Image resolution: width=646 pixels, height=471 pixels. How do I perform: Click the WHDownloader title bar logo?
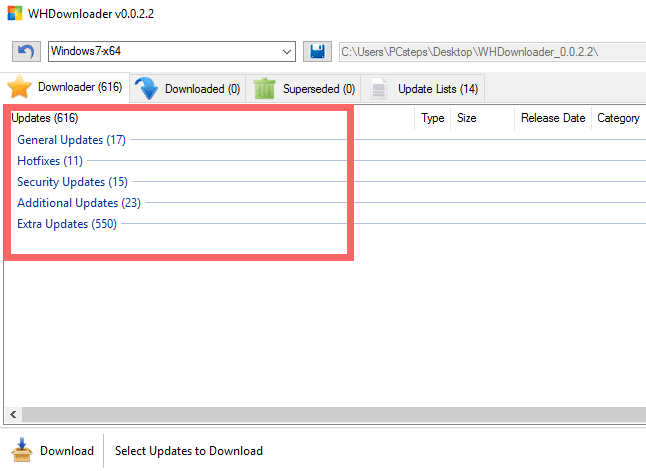(x=14, y=14)
